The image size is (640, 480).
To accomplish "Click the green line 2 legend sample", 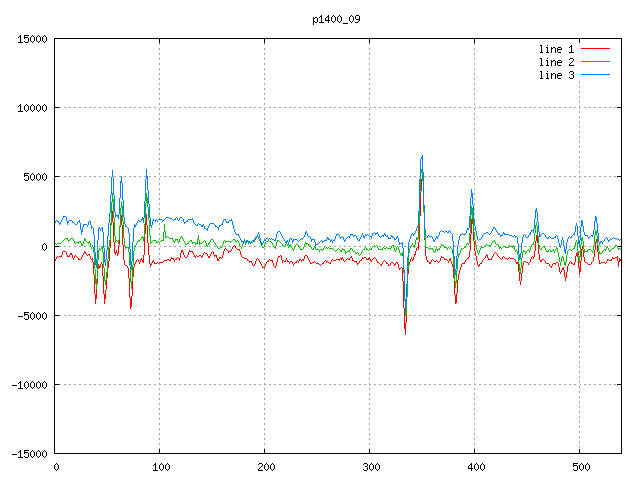I will click(x=595, y=62).
